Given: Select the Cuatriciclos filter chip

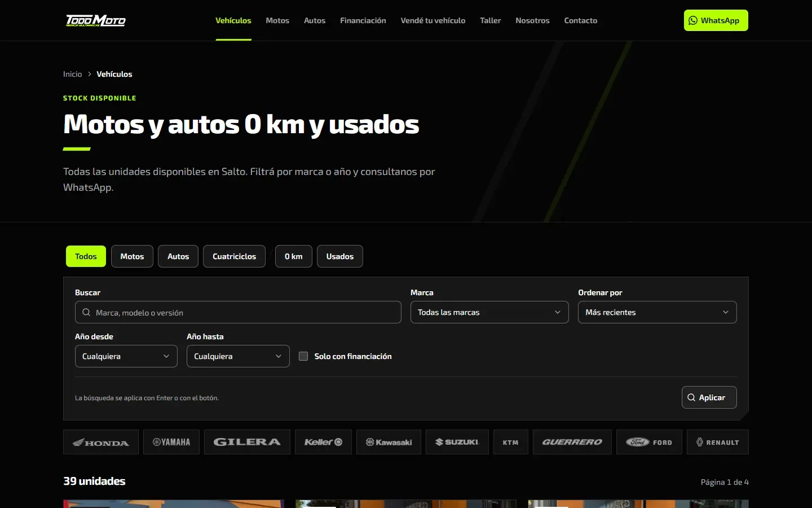Looking at the screenshot, I should point(235,256).
